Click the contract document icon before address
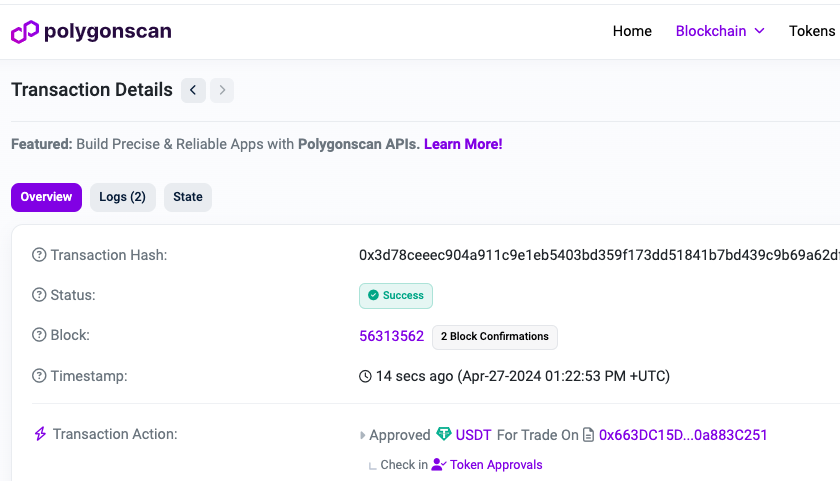This screenshot has width=840, height=481. pyautogui.click(x=588, y=435)
